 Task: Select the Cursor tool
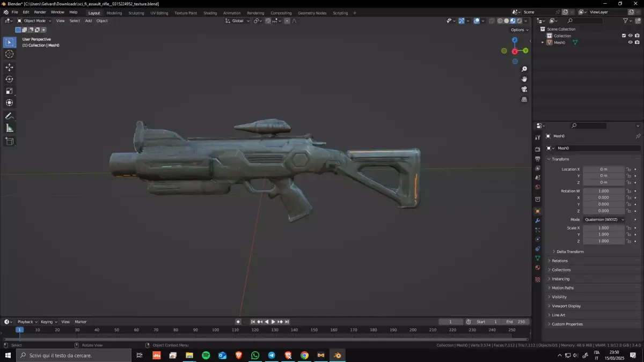pos(9,54)
